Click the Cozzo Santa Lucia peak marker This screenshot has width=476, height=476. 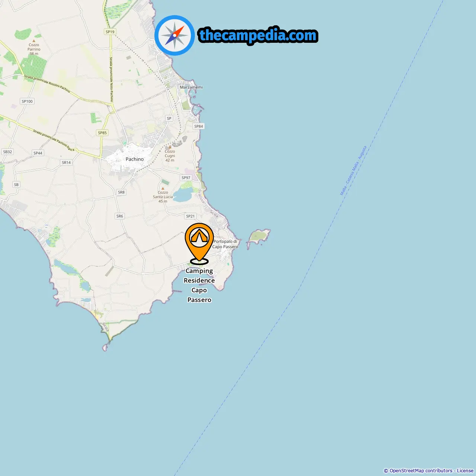pyautogui.click(x=163, y=189)
